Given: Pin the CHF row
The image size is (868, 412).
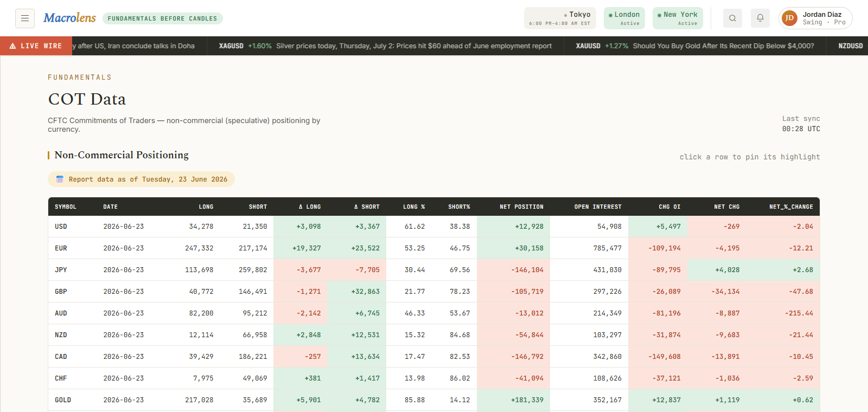Looking at the screenshot, I should (x=434, y=378).
